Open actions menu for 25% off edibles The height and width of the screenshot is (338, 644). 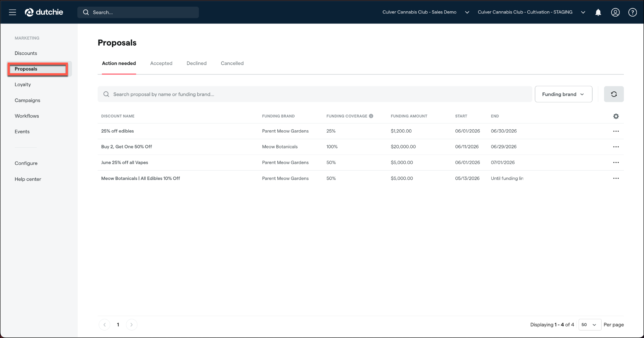tap(616, 131)
